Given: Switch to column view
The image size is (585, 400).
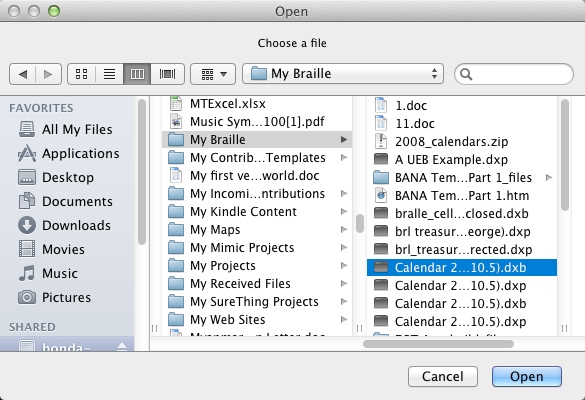Looking at the screenshot, I should [x=137, y=74].
